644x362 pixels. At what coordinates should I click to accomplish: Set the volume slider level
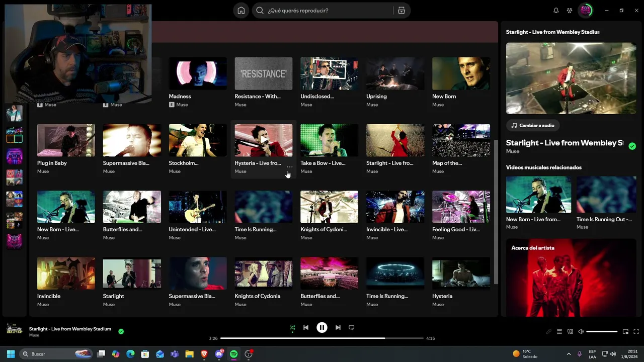(602, 332)
